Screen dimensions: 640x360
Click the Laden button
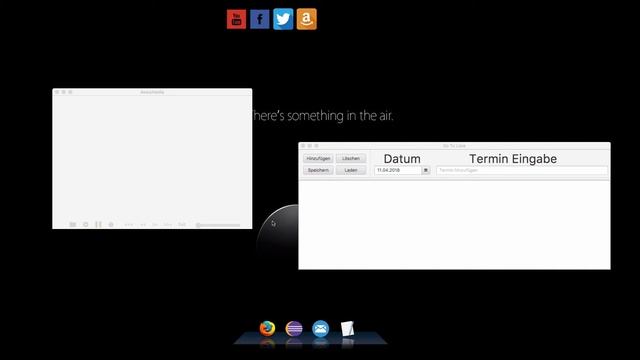(x=351, y=170)
